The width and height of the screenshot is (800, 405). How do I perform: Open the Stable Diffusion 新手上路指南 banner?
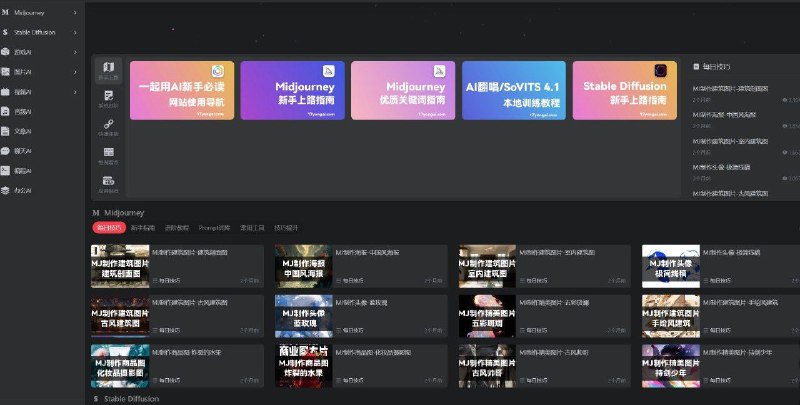pos(624,90)
